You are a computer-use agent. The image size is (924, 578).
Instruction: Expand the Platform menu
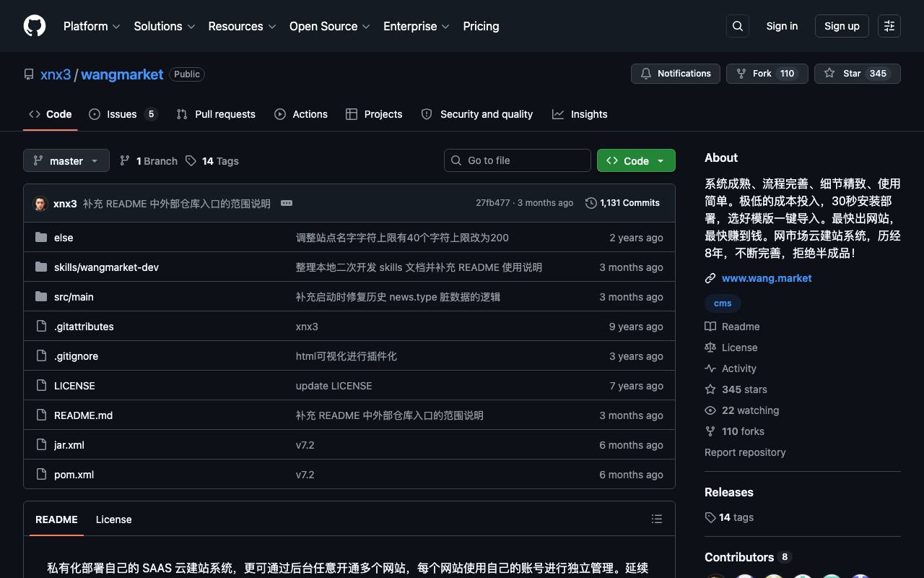point(92,26)
